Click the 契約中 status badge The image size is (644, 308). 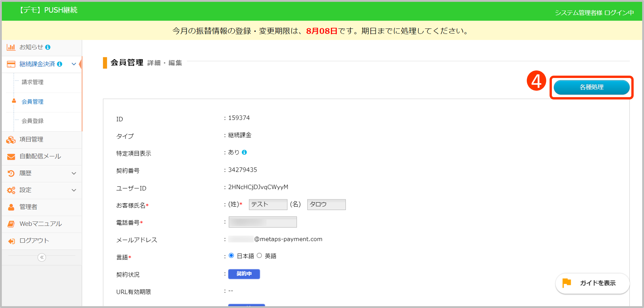click(x=244, y=274)
